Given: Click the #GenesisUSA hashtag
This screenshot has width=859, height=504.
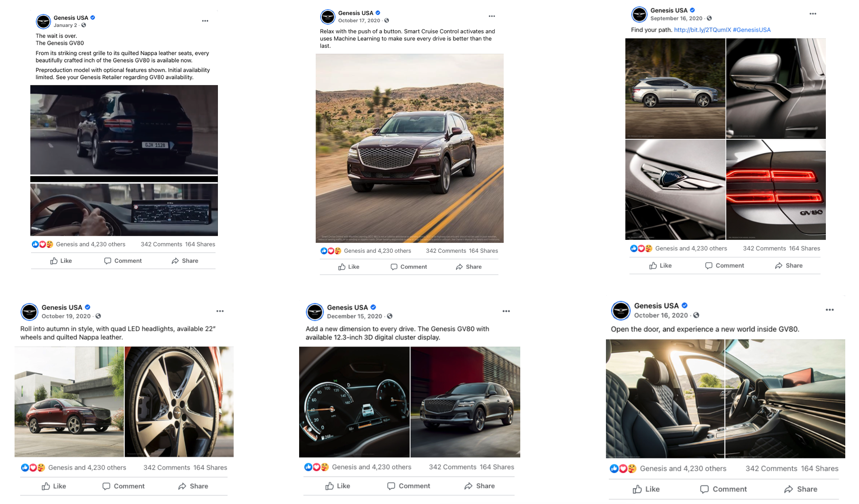Looking at the screenshot, I should [x=751, y=30].
